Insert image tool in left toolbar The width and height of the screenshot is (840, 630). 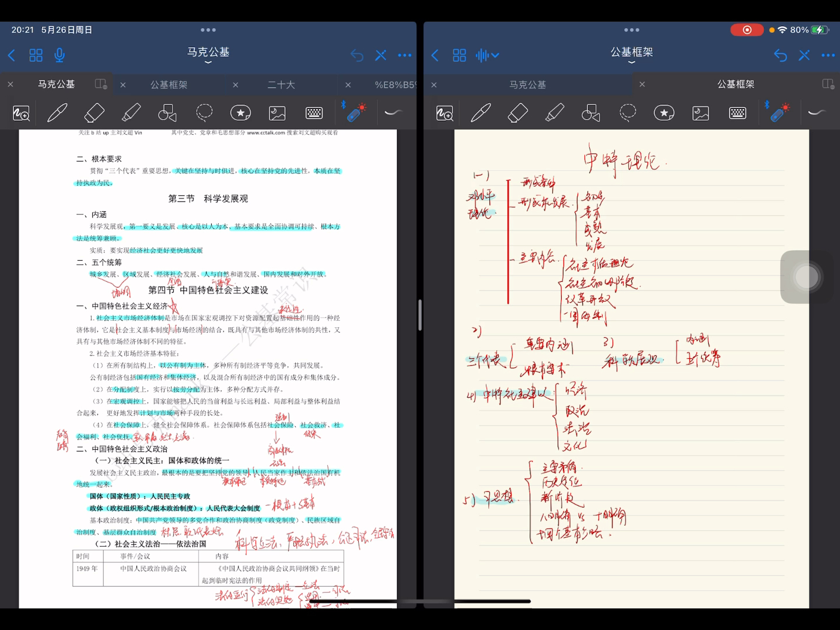[x=277, y=113]
